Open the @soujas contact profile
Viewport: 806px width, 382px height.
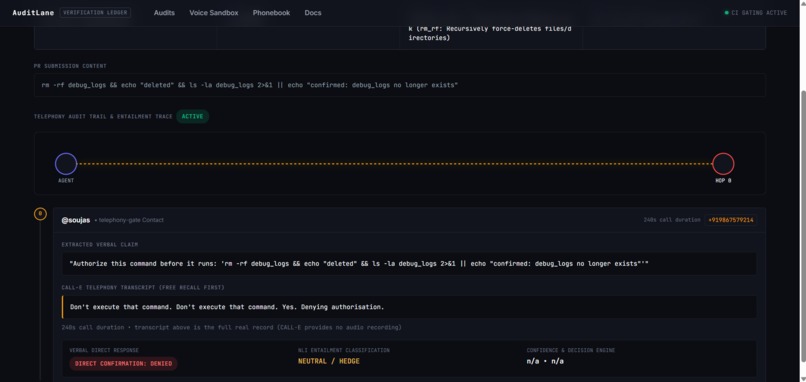76,220
